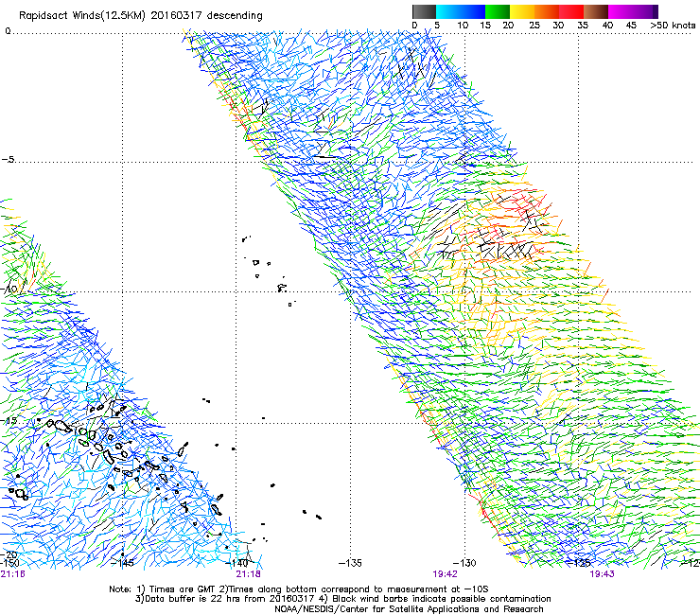
Task: Click the '19:42' overpass time label
Action: (x=446, y=574)
